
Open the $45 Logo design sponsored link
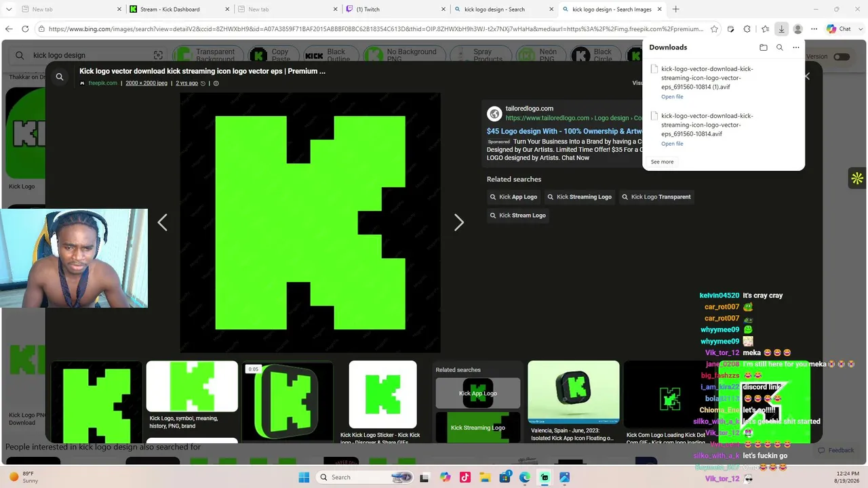tap(564, 131)
